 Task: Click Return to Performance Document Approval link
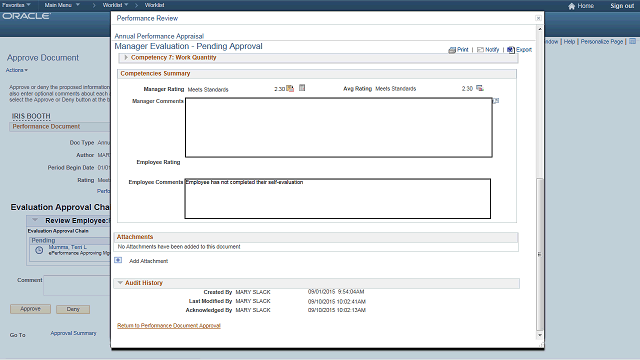pyautogui.click(x=169, y=325)
